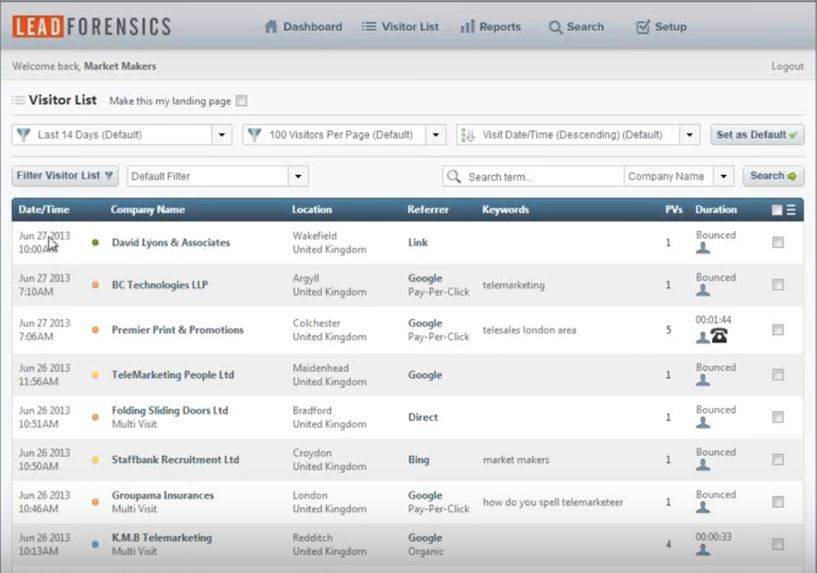Click the green Search button
The width and height of the screenshot is (817, 573).
point(773,176)
